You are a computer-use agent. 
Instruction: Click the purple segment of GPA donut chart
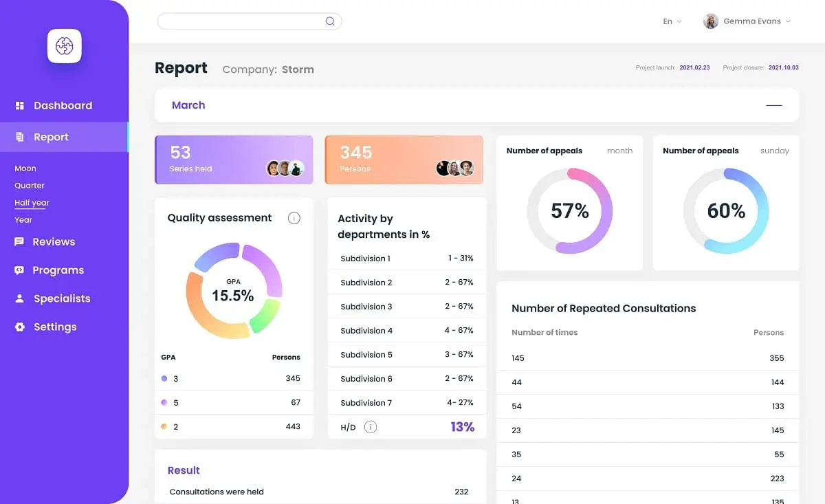click(265, 267)
